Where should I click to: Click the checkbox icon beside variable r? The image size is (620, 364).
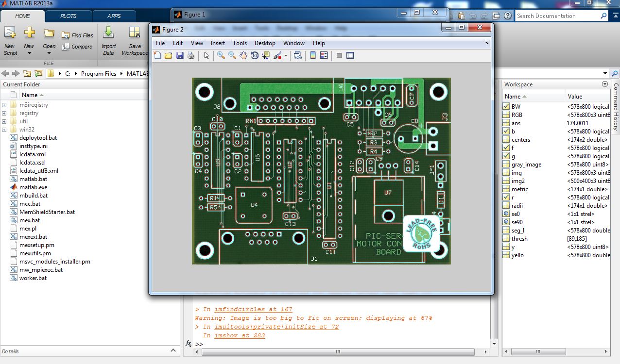click(506, 198)
